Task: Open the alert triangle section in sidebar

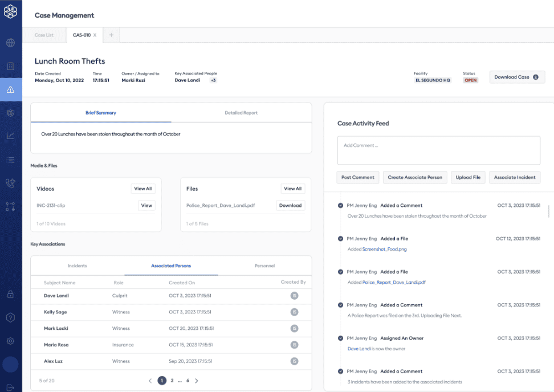Action: [11, 89]
